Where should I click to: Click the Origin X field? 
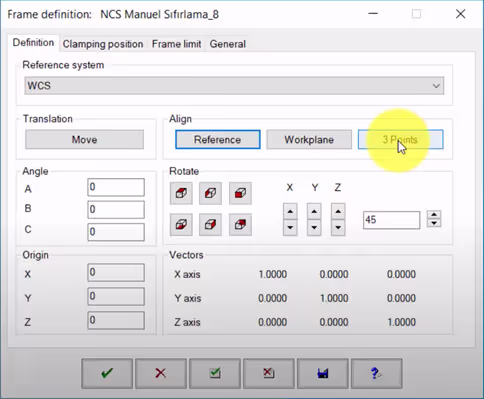(116, 273)
